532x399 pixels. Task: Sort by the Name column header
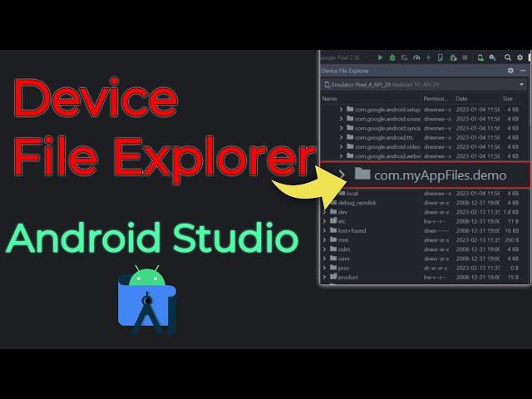[x=329, y=99]
